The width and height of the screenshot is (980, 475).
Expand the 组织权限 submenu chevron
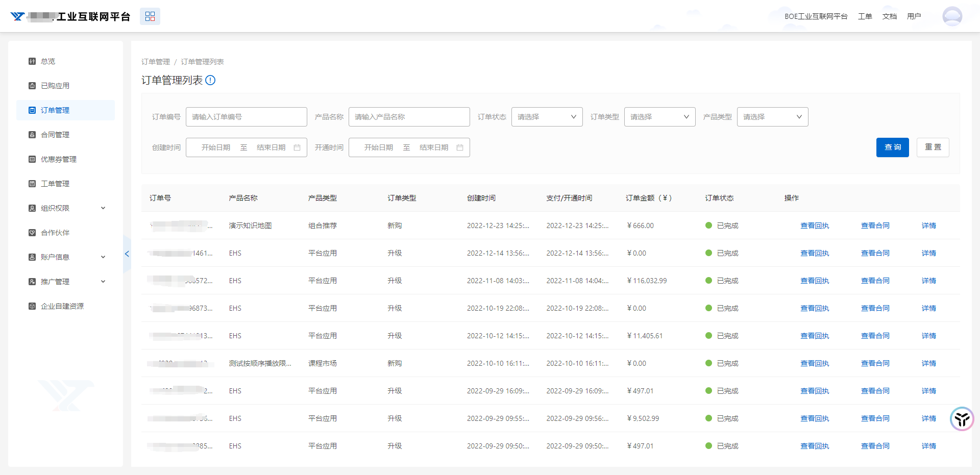103,208
